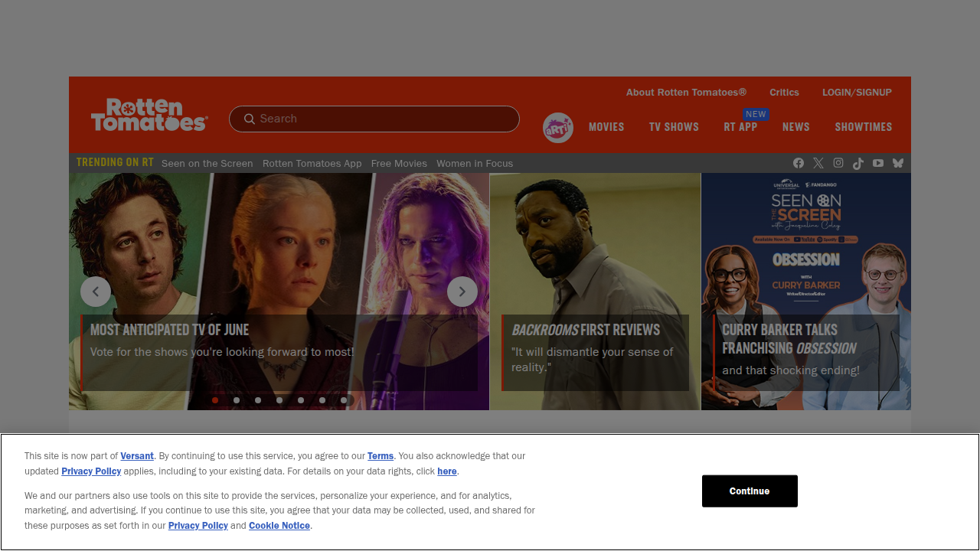The width and height of the screenshot is (980, 551).
Task: Go to previous carousel slide arrow
Action: (x=96, y=292)
